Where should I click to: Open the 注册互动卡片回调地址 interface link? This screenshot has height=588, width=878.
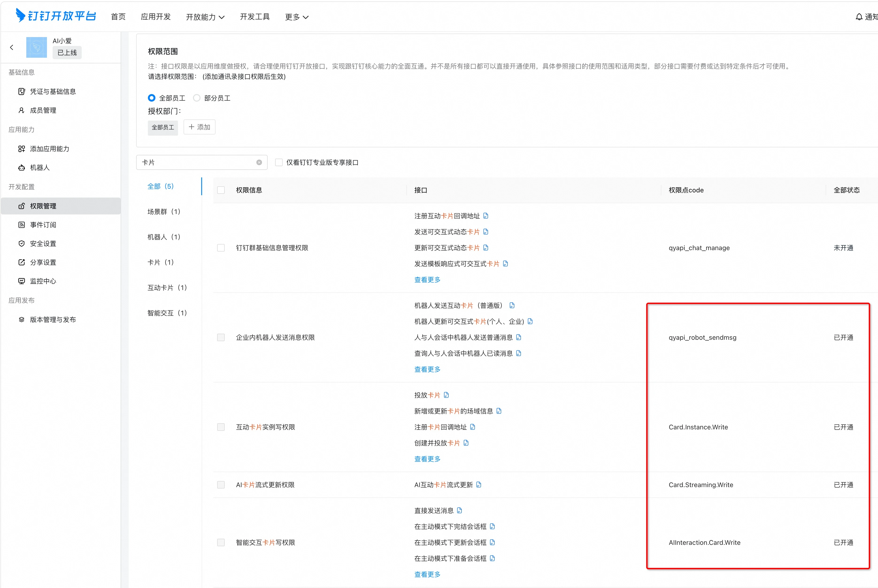click(447, 216)
